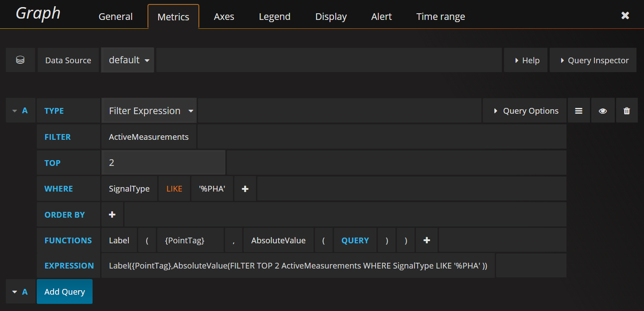Open query A hamburger menu icon

(x=578, y=111)
